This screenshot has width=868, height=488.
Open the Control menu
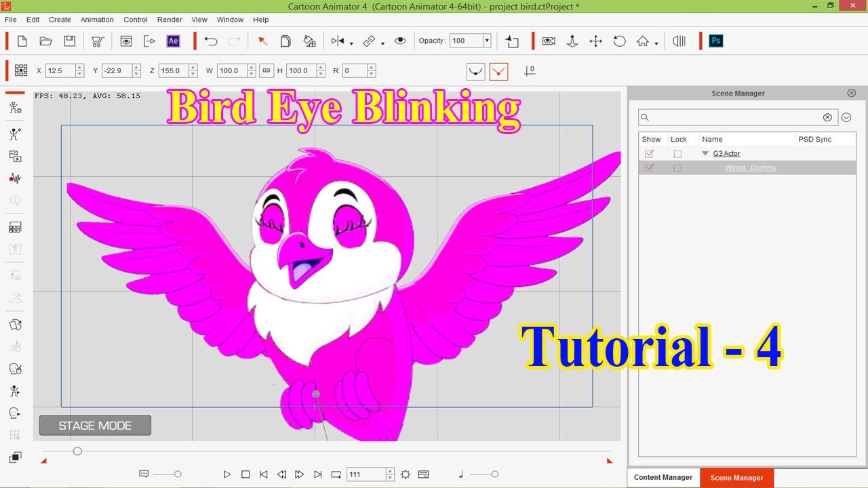[136, 20]
